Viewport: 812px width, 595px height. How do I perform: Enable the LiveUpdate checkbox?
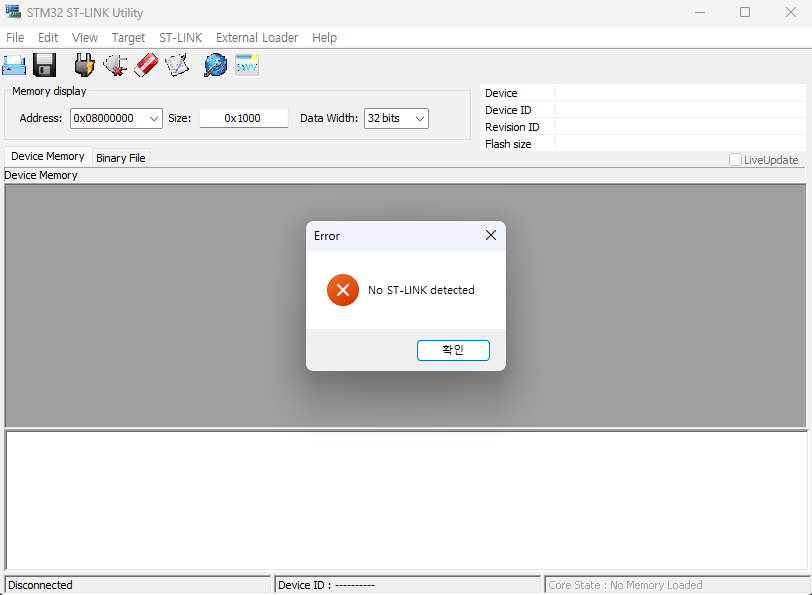[x=735, y=159]
